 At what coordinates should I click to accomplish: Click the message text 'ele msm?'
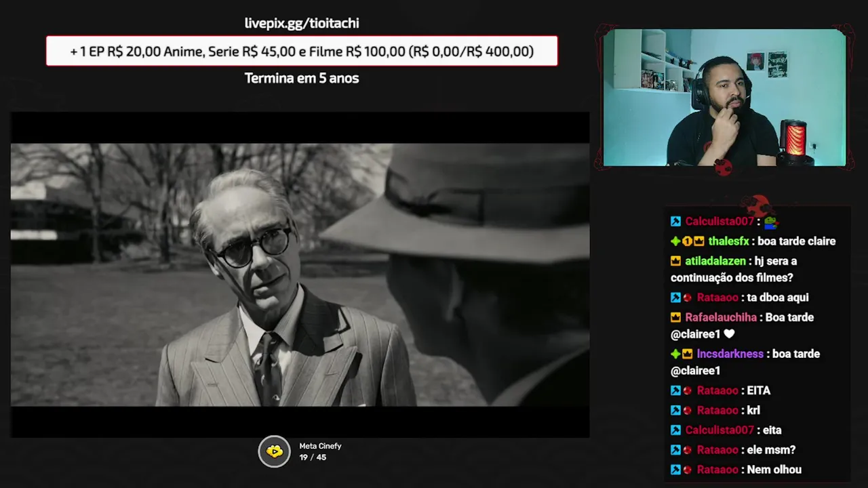point(771,450)
